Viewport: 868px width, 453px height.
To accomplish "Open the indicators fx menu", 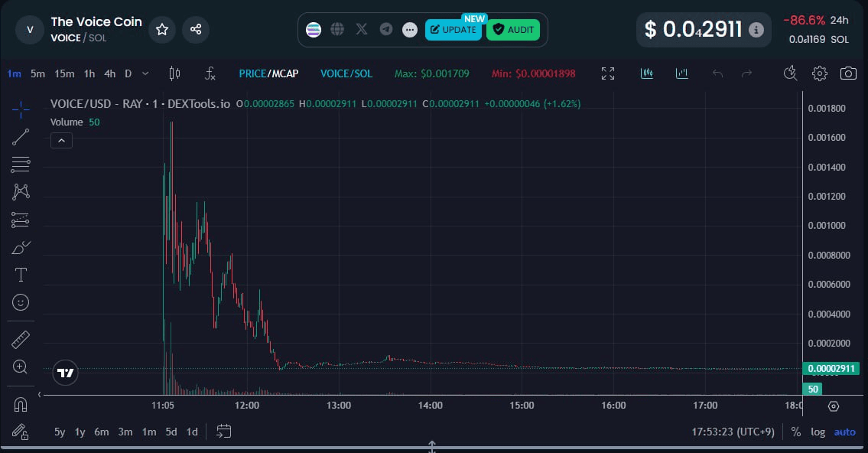I will tap(210, 73).
